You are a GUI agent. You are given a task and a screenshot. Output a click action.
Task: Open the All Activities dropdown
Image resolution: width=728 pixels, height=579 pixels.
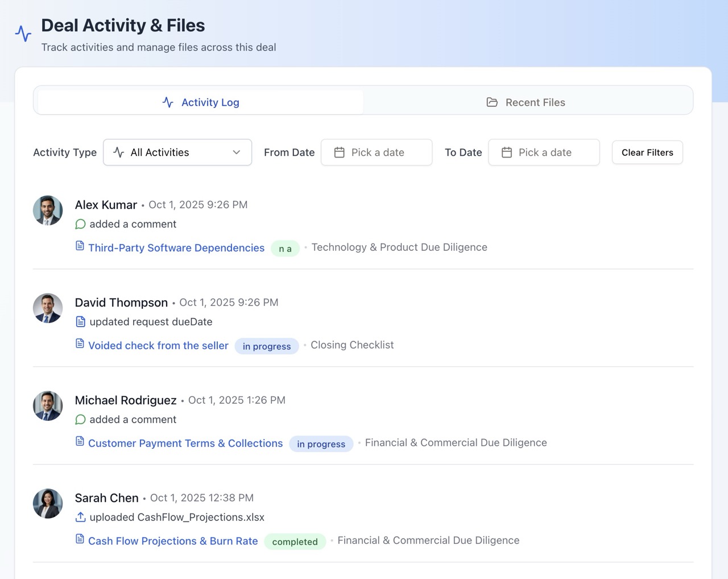coord(177,152)
